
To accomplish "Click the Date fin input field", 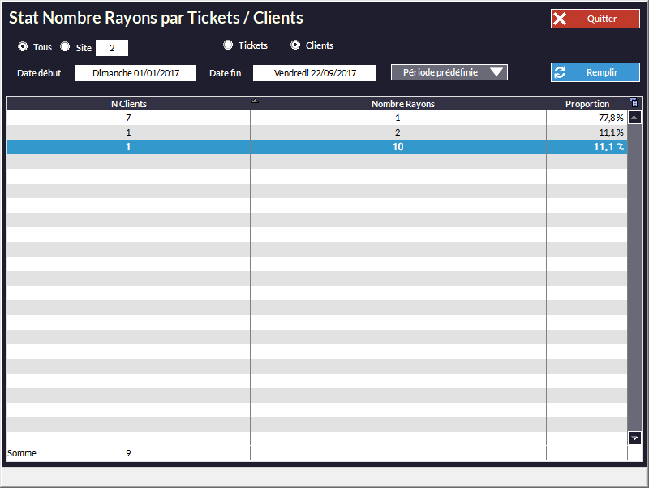I will (x=313, y=73).
